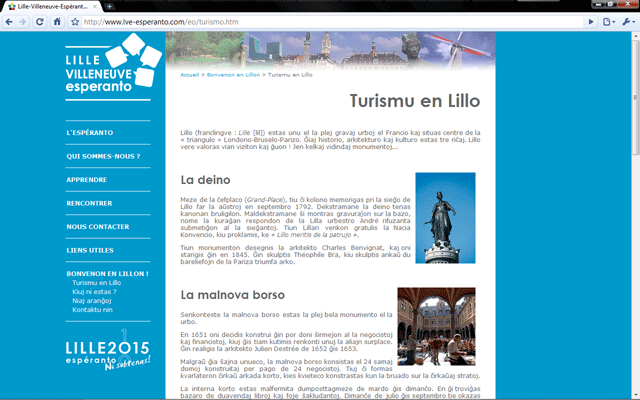This screenshot has width=640, height=400.
Task: Open the wrench settings menu
Action: point(628,22)
